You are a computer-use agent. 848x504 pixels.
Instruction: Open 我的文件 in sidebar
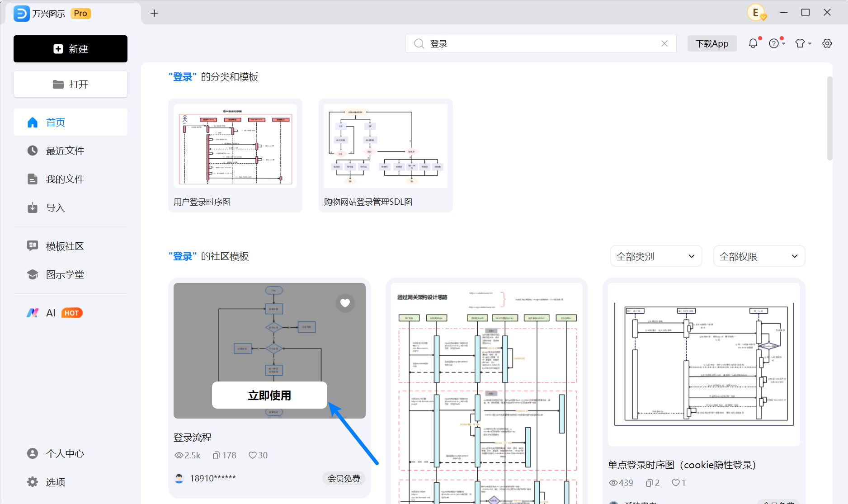click(x=71, y=179)
